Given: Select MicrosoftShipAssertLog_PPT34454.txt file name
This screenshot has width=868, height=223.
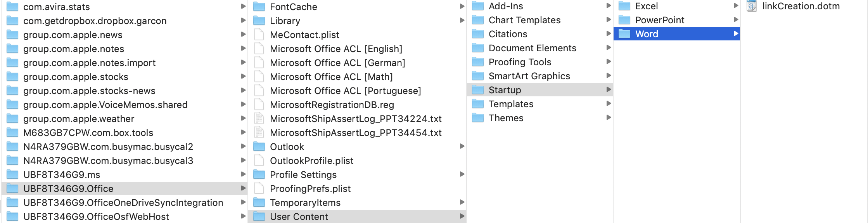Looking at the screenshot, I should pos(356,132).
